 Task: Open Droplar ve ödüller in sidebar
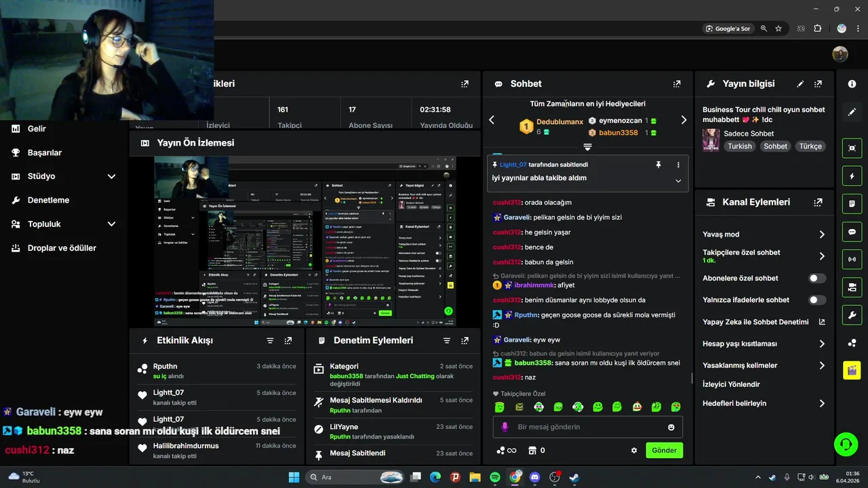coord(62,248)
